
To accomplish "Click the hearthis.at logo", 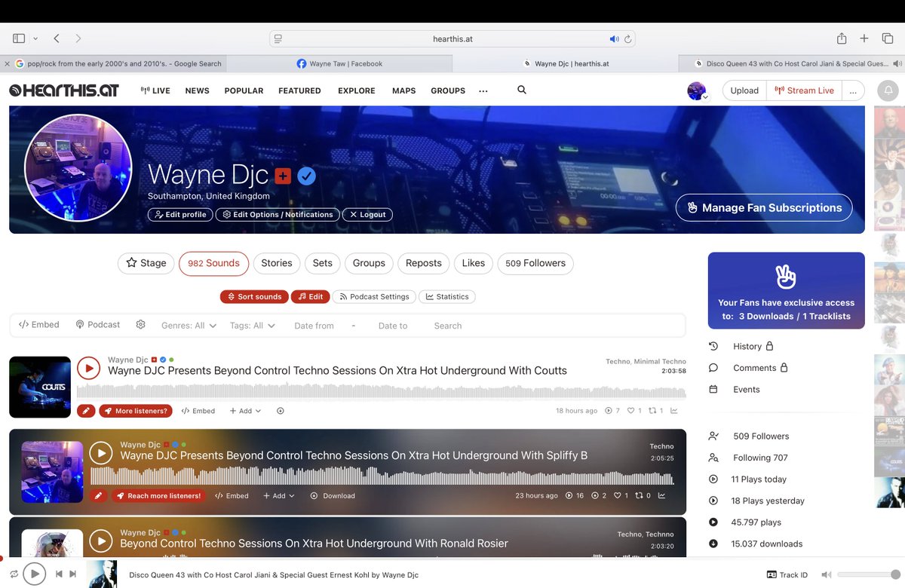I will [x=64, y=90].
